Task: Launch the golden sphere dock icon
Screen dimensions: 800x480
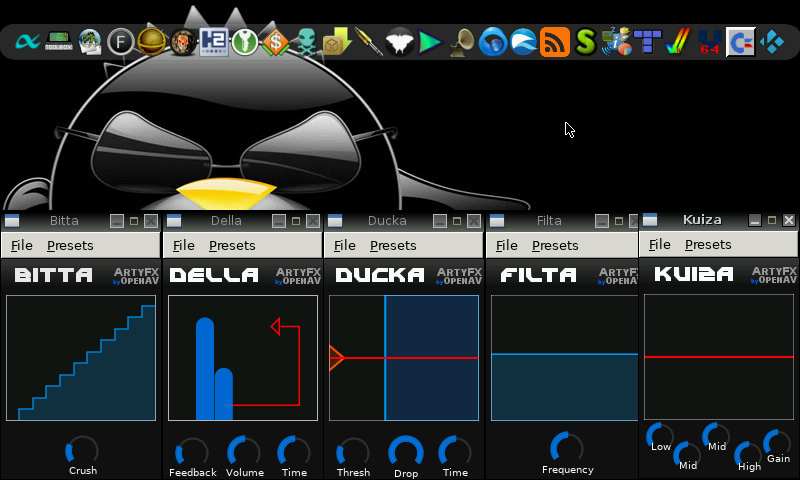Action: click(152, 42)
